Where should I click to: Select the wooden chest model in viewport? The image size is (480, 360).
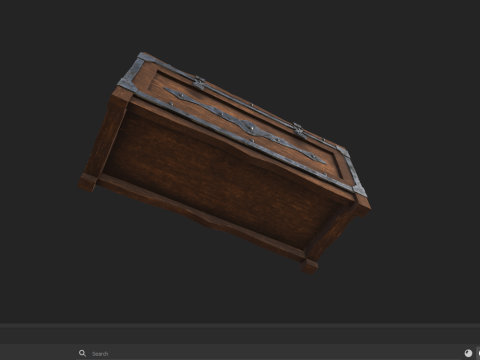(x=224, y=163)
